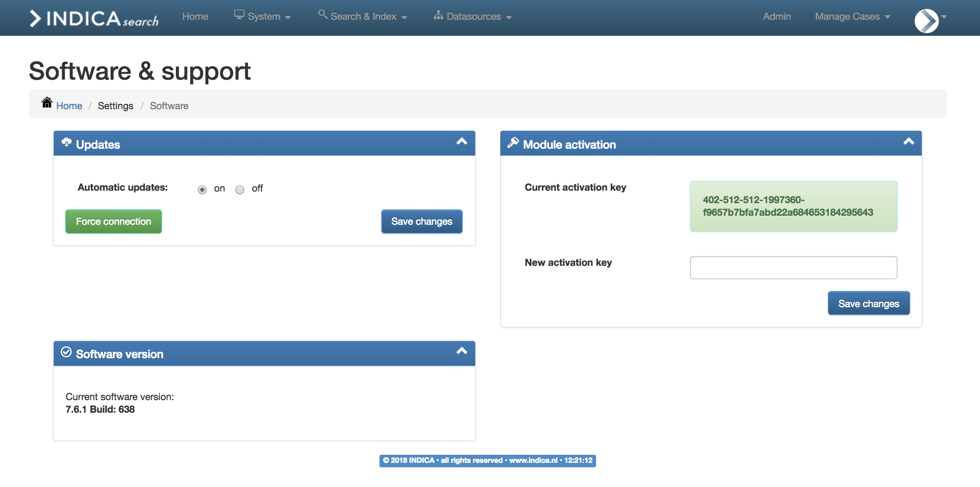
Task: Click the key icon in Module activation header
Action: [513, 143]
